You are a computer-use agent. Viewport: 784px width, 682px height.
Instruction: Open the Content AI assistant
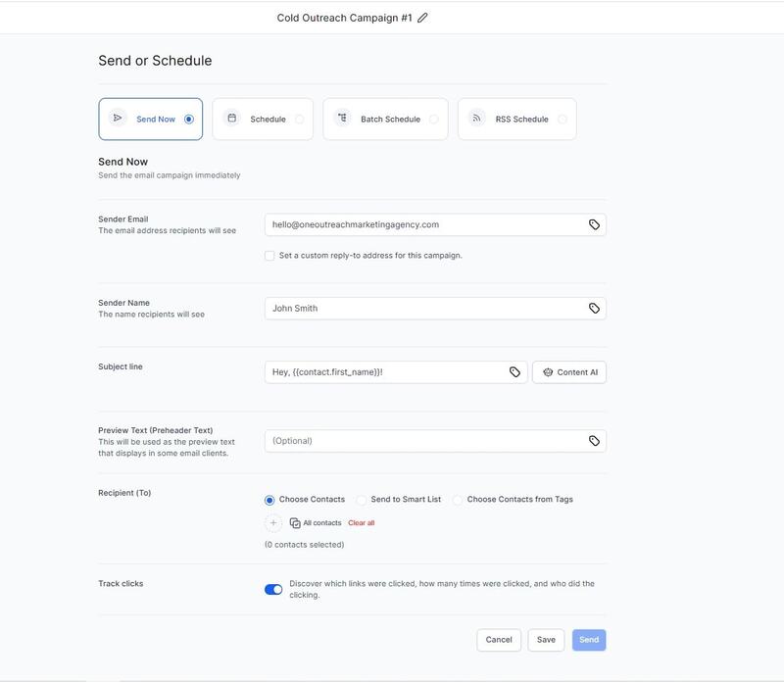569,372
